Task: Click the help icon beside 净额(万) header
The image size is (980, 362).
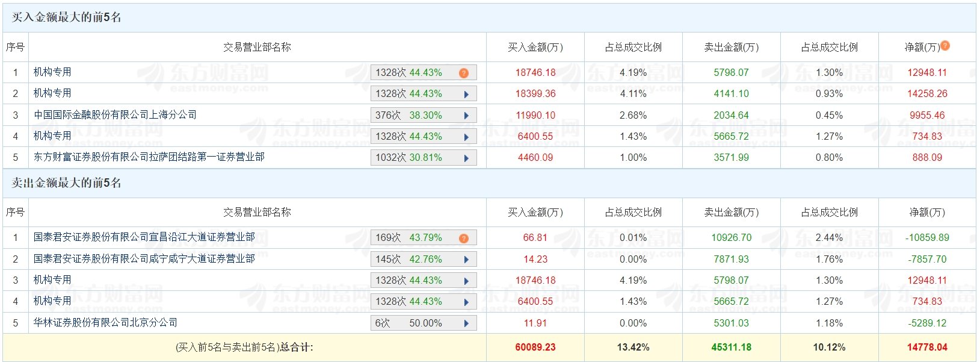Action: click(945, 46)
